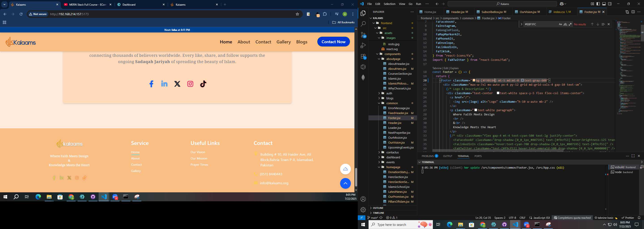This screenshot has width=644, height=229.
Task: Toggle the primary side bar layout button
Action: click(x=598, y=4)
